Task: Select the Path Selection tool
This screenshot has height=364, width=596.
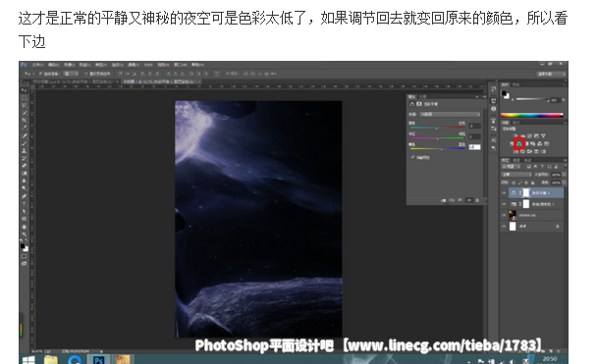Action: (25, 211)
